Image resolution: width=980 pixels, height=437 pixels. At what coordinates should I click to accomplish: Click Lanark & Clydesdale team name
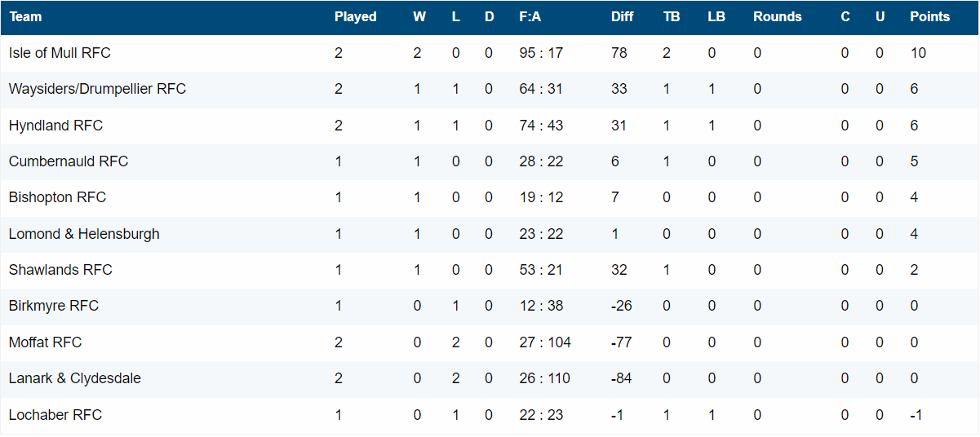(x=75, y=378)
